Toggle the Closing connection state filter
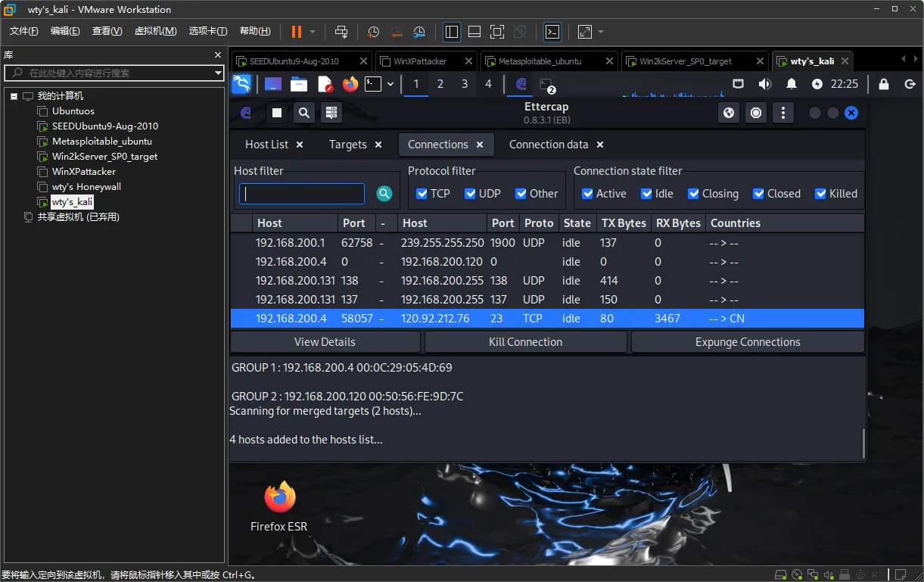 click(693, 194)
